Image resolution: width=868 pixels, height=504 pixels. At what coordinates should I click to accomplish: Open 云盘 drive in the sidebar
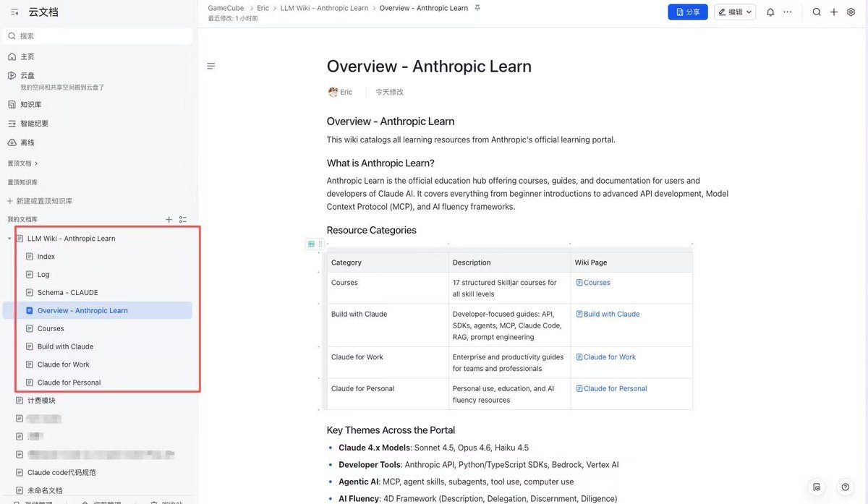27,75
